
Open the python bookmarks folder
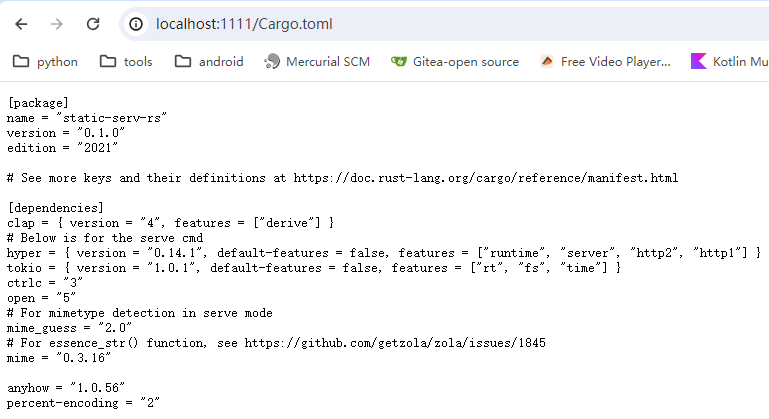click(x=45, y=62)
